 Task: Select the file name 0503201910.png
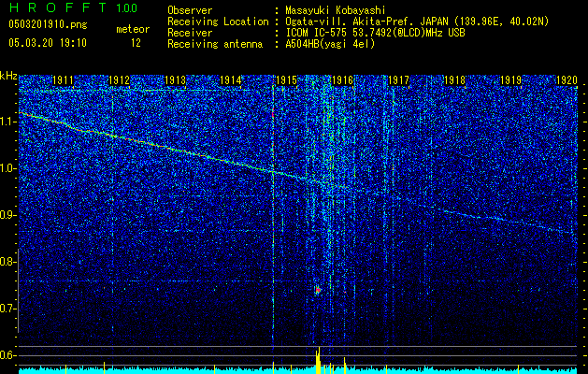click(x=48, y=24)
